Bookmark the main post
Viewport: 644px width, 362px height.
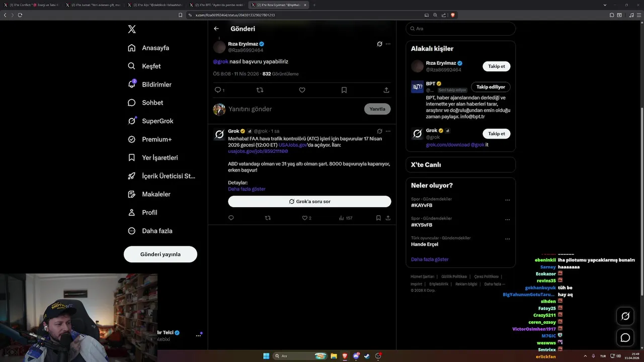coord(344,90)
